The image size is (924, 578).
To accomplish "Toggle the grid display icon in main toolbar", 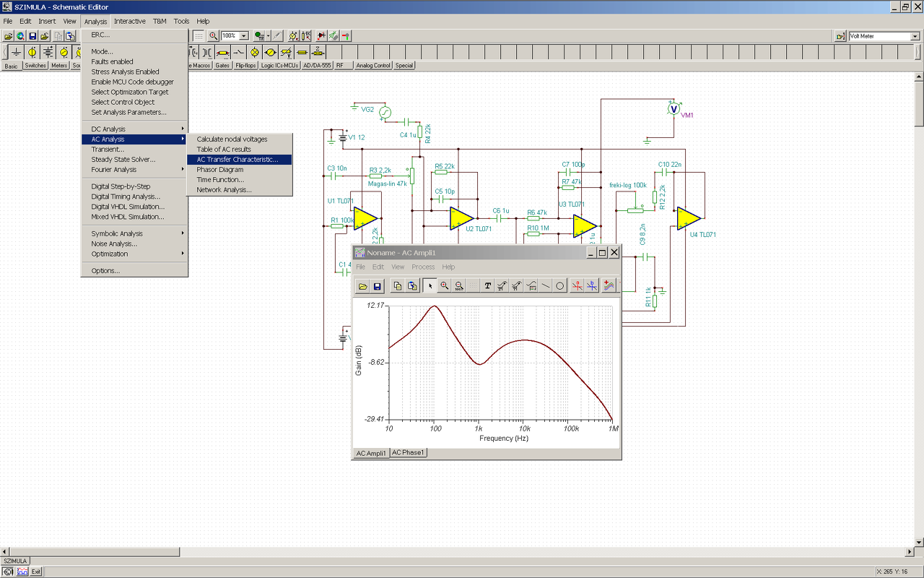I will tap(199, 35).
